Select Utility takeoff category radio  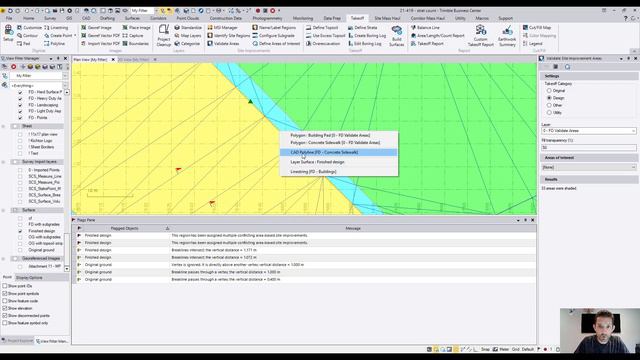click(549, 113)
